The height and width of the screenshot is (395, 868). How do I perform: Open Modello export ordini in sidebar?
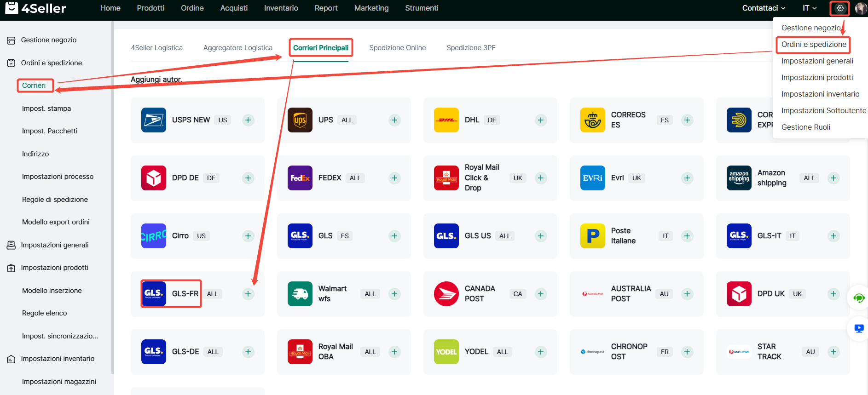point(56,222)
